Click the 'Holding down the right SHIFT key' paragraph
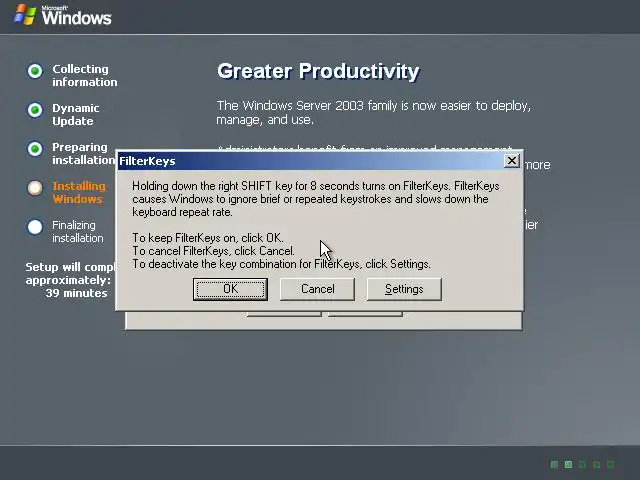The height and width of the screenshot is (480, 640). coord(316,199)
